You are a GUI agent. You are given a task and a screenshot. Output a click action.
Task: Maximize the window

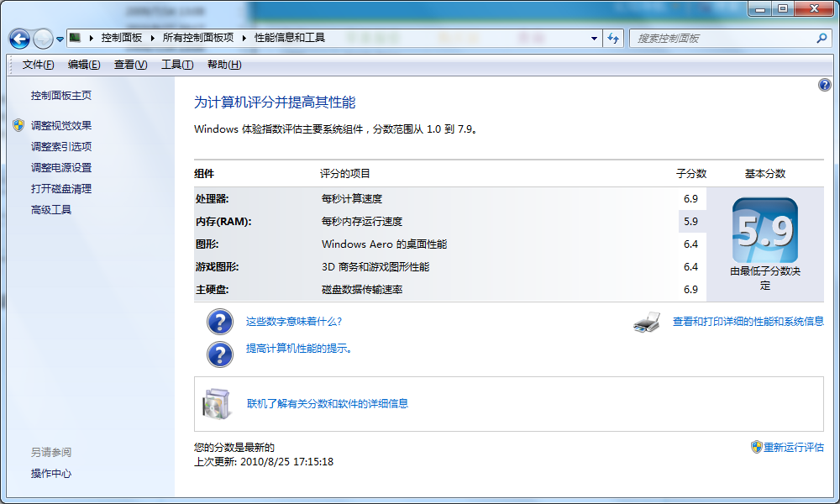pyautogui.click(x=783, y=8)
